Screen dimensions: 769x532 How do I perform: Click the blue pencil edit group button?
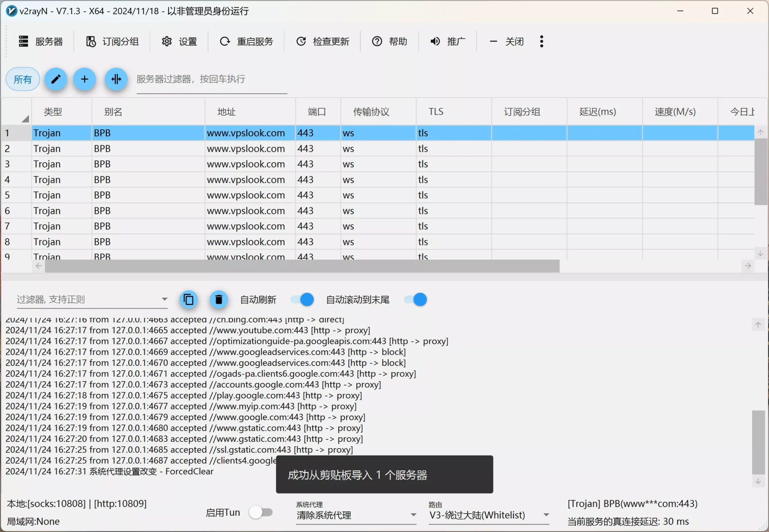pyautogui.click(x=56, y=79)
